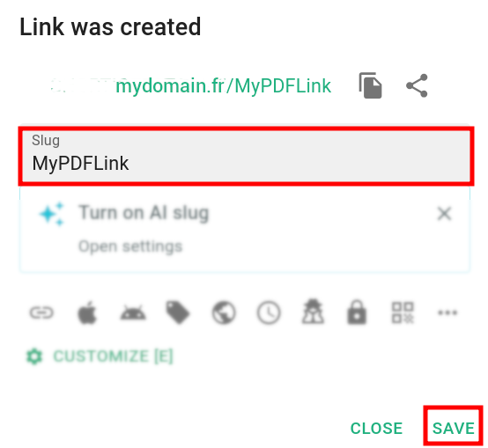Click the CUSTOMIZE [E] button
Viewport: 488px width, 448px height.
[x=100, y=356]
